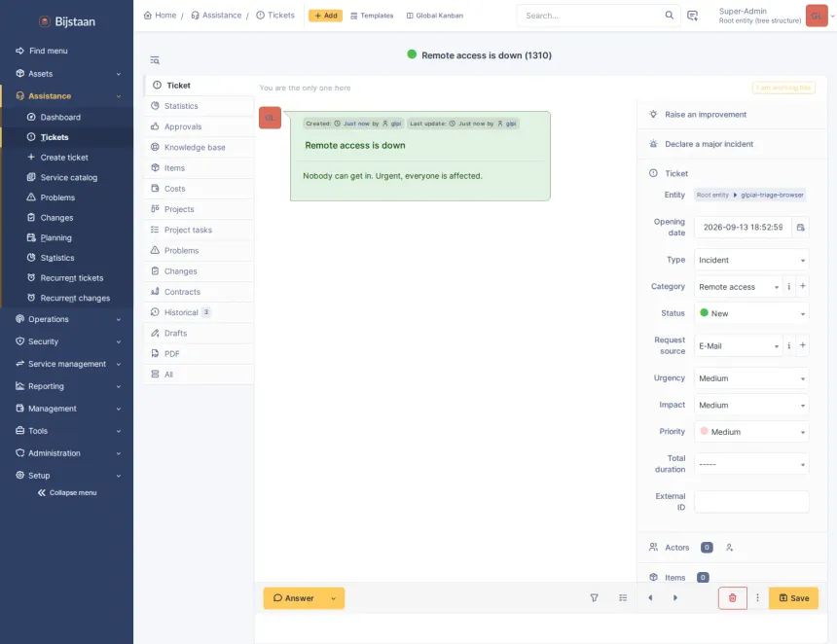The height and width of the screenshot is (644, 837).
Task: Toggle the search panel icon above Ticket tab
Action: (x=155, y=60)
